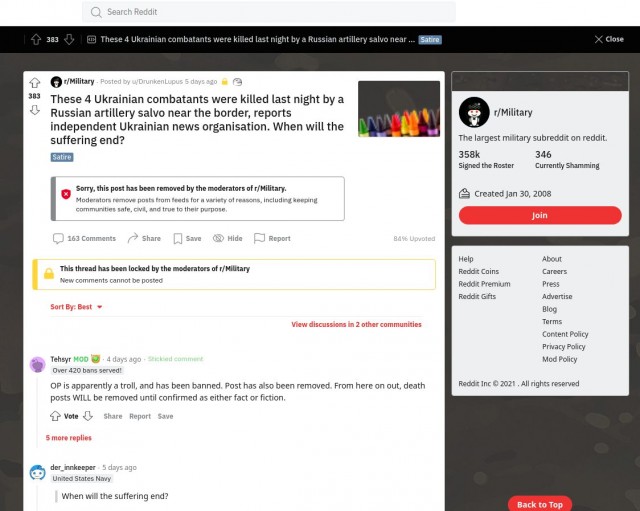The width and height of the screenshot is (640, 511).
Task: Click the mod badge icon next to Tehsyr
Action: [x=96, y=359]
